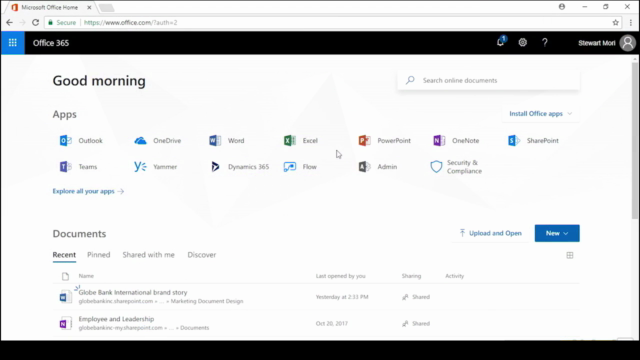640x360 pixels.
Task: Click the OneNote file icon for Employee and Leadership
Action: point(65,323)
